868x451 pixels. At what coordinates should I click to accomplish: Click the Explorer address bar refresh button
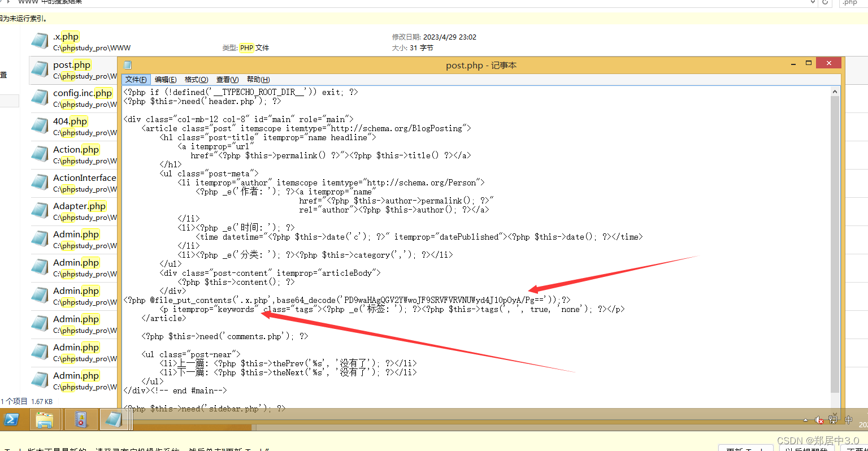tap(825, 2)
